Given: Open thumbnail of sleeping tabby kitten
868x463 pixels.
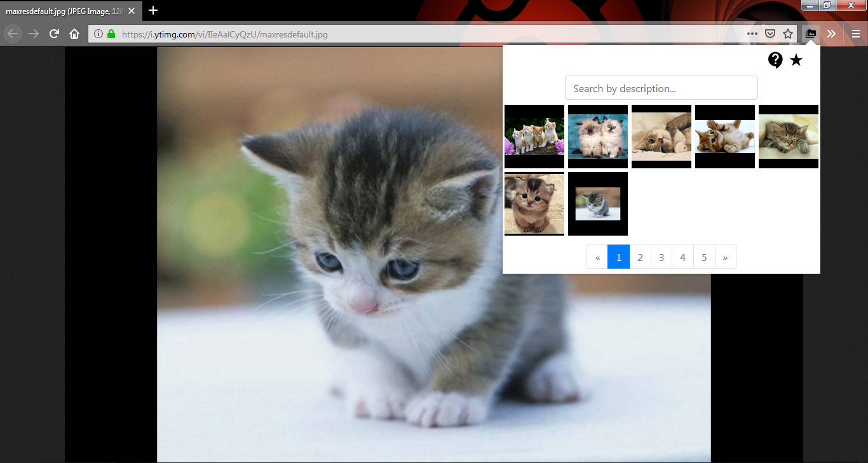Looking at the screenshot, I should 789,137.
